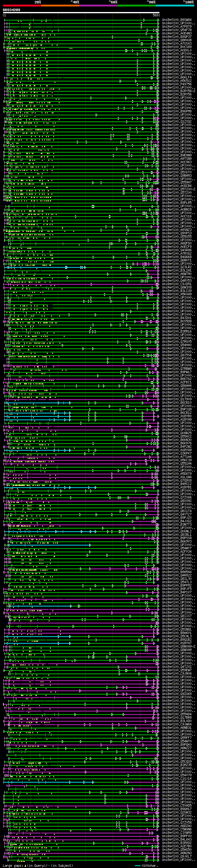Click the query sequence name BB934209
The image size is (197, 868).
(12, 10)
